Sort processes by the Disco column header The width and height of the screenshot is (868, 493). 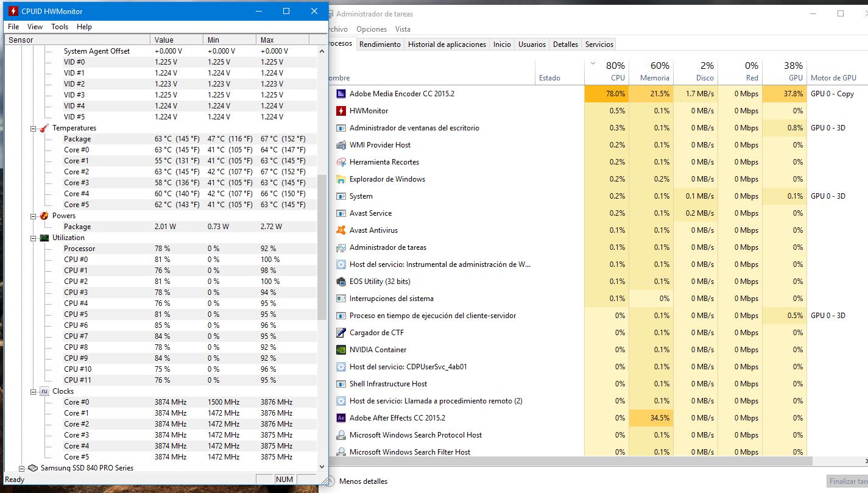click(x=696, y=72)
